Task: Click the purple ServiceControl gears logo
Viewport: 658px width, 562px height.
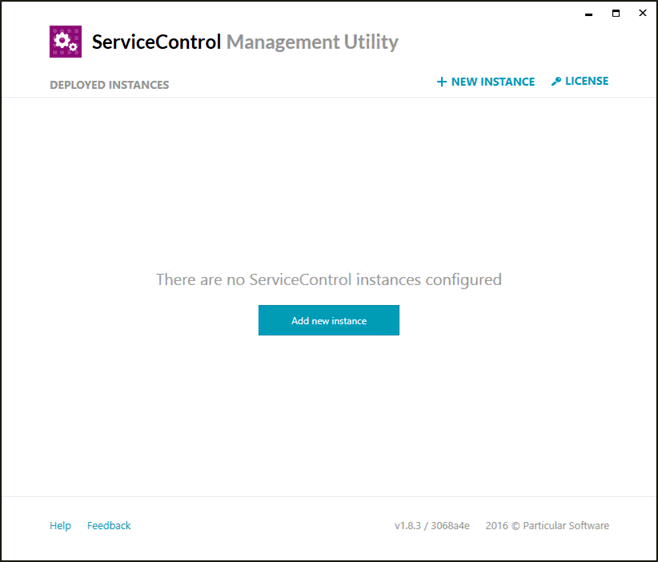Action: [x=65, y=42]
